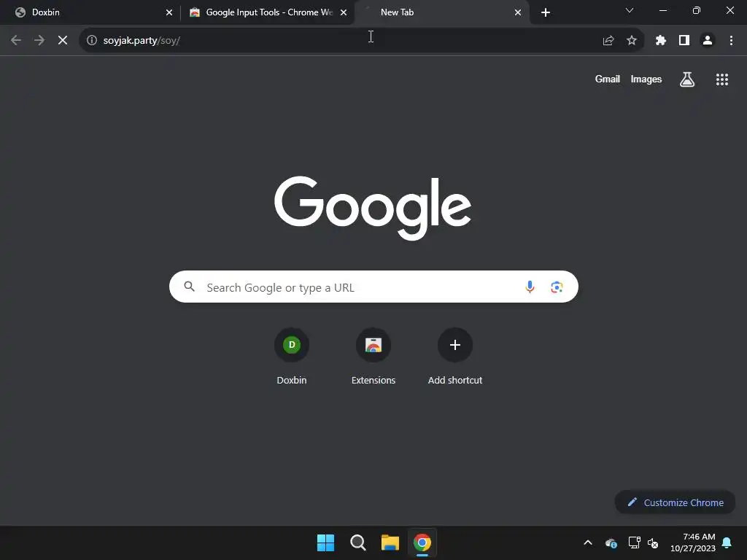Open the Chrome profile avatar
747x560 pixels.
[x=708, y=41]
